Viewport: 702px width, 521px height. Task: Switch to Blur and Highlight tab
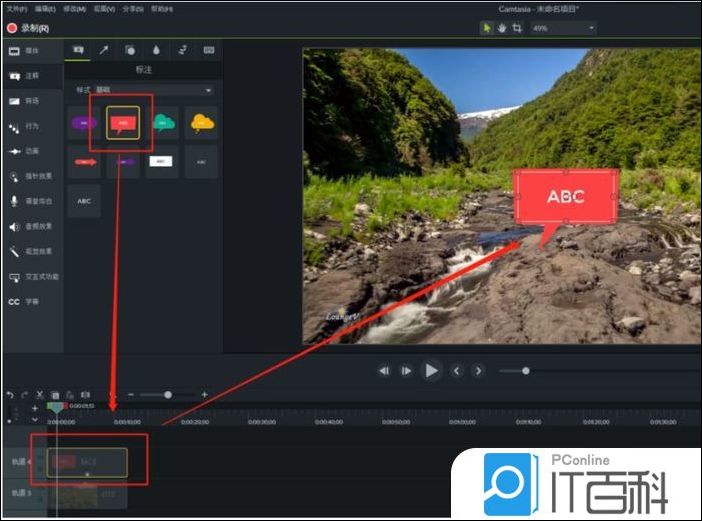click(156, 50)
